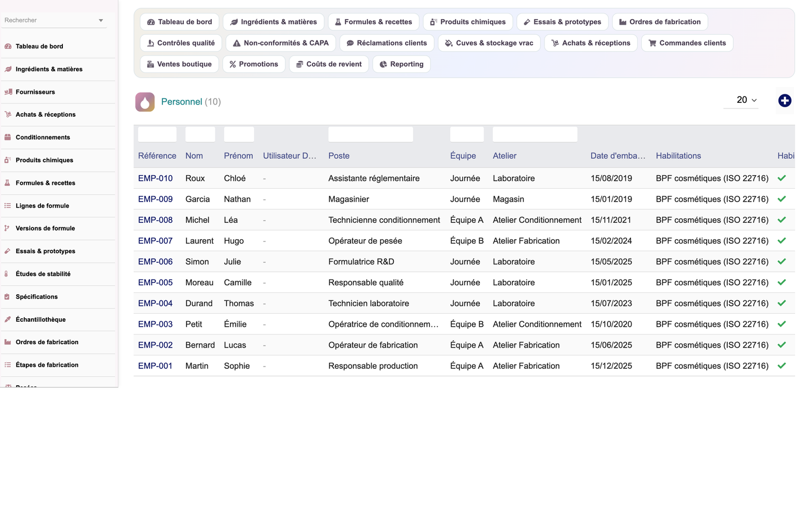Screen dimensions: 812x507
Task: Sort by Atelier column header
Action: [x=505, y=156]
